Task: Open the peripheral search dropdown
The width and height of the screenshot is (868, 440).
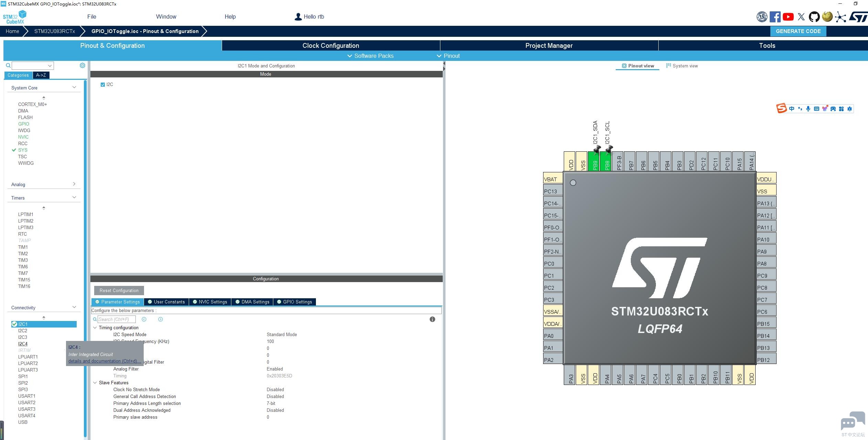Action: (50, 65)
